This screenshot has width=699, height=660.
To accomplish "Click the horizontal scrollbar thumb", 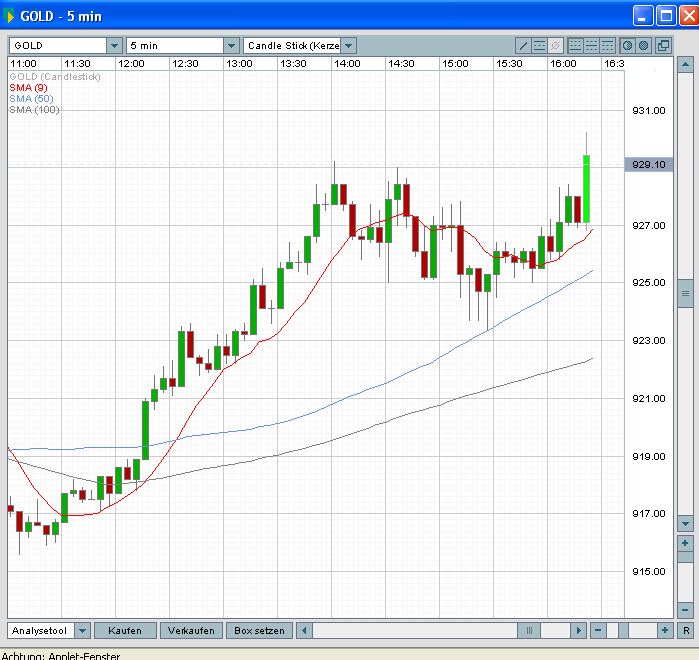I will pyautogui.click(x=529, y=631).
